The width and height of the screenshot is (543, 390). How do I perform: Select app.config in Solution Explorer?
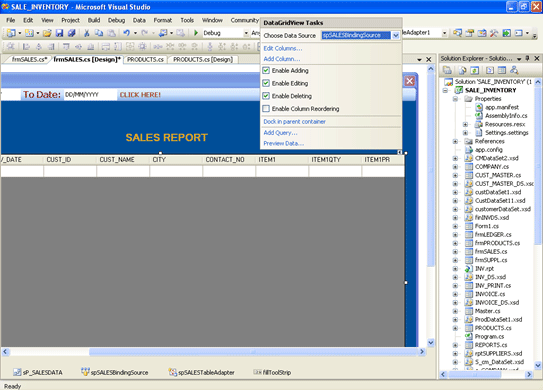[488, 150]
